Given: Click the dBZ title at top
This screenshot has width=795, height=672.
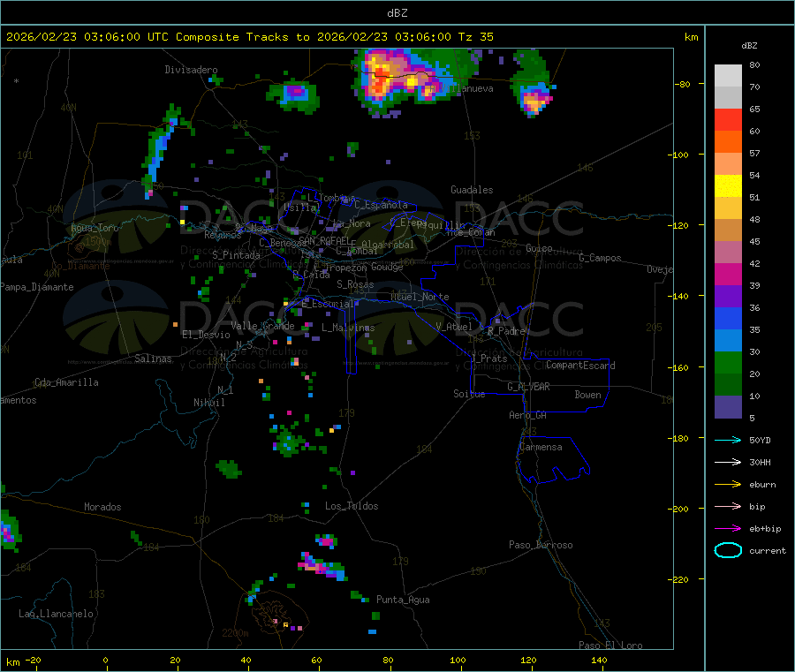Looking at the screenshot, I should click(x=397, y=12).
